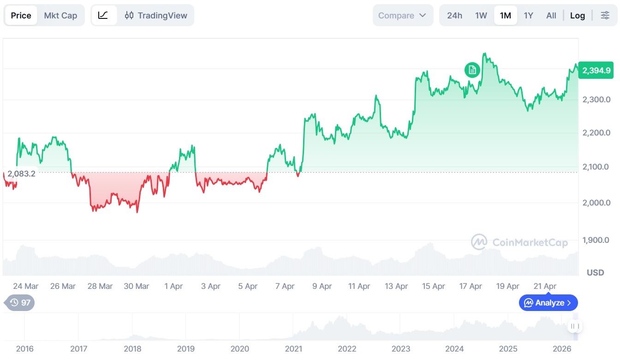
Task: Open chart settings sliders icon
Action: (x=605, y=15)
